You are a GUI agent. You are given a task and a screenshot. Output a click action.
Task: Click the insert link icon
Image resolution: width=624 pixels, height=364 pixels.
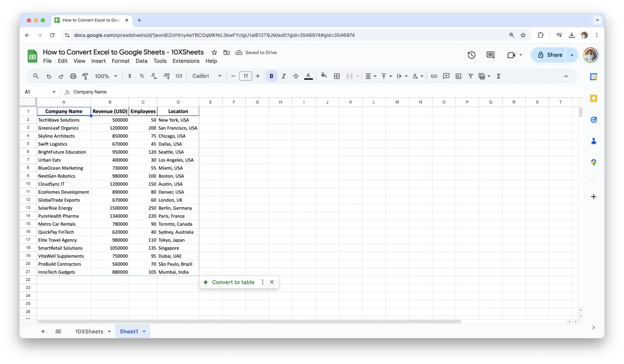[x=434, y=76]
